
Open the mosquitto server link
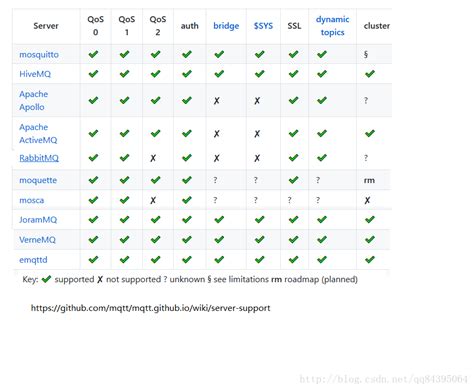39,55
